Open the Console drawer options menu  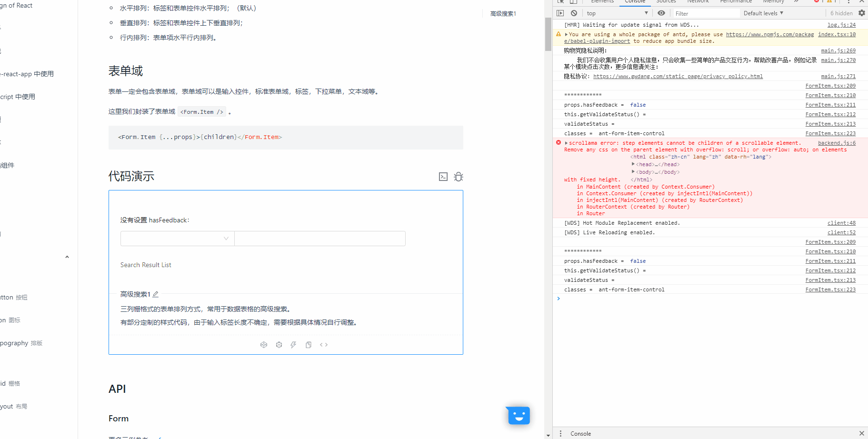(560, 433)
